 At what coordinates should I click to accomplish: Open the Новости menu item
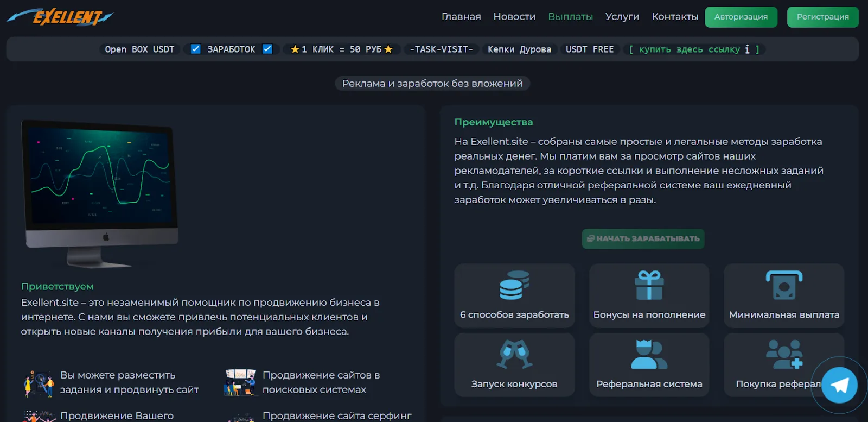514,17
